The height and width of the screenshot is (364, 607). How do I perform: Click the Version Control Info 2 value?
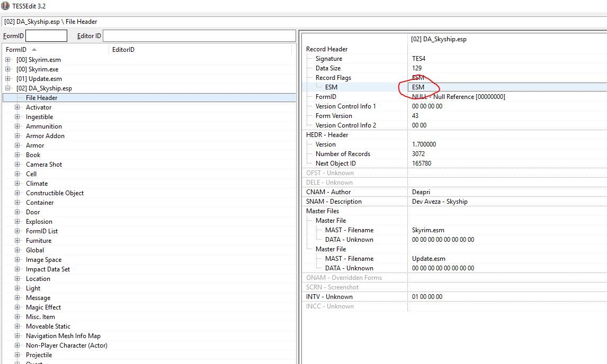(419, 125)
